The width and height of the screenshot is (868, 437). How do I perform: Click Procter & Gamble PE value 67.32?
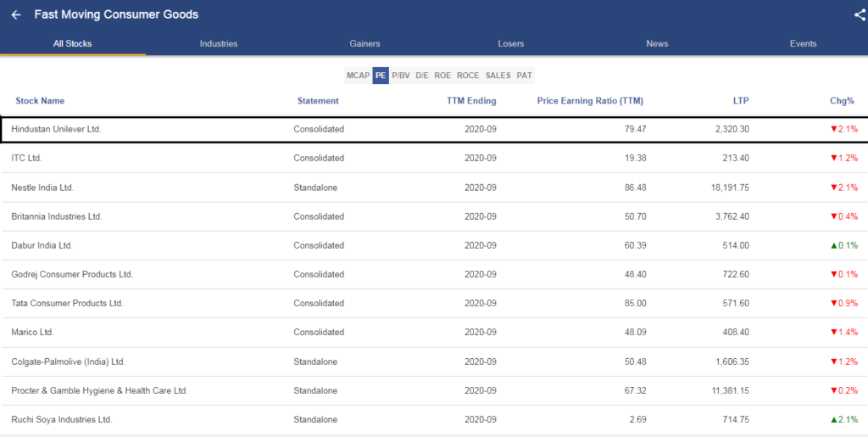click(636, 390)
